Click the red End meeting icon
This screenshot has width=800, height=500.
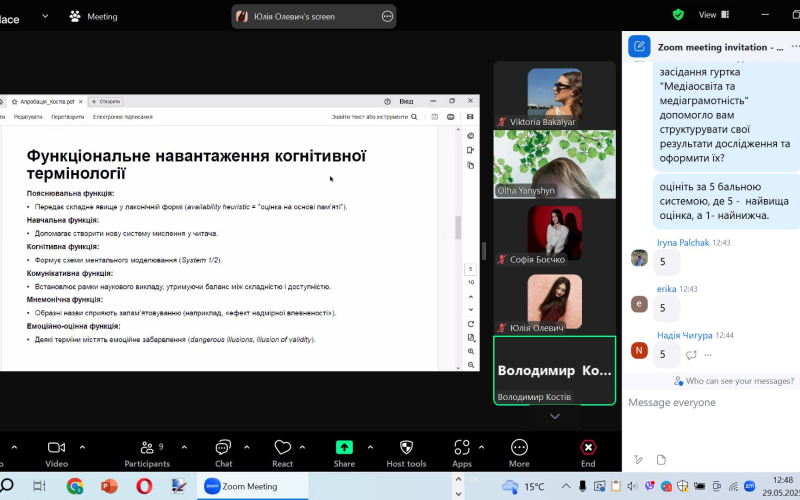(588, 447)
